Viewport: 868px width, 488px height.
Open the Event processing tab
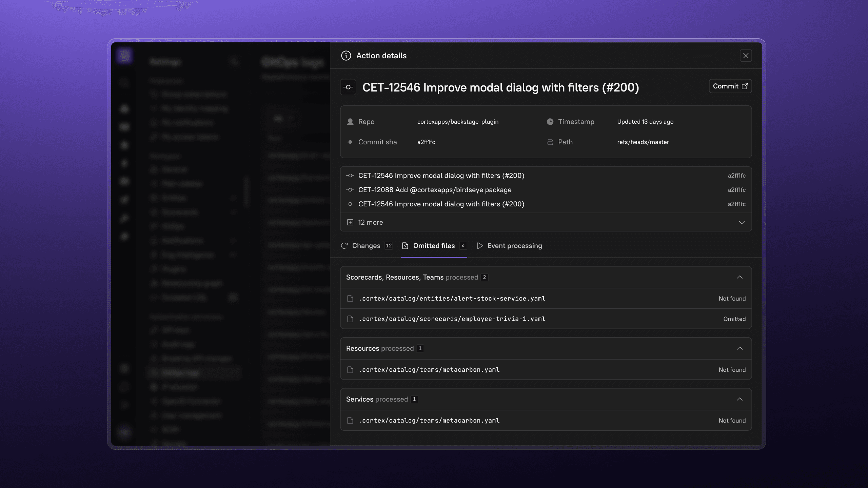[509, 246]
